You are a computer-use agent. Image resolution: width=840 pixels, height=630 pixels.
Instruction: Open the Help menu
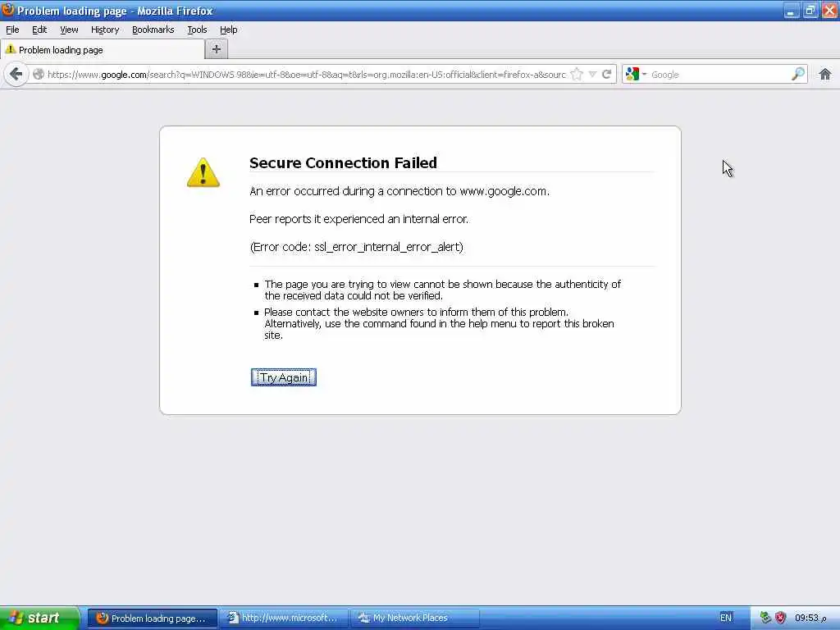pos(229,30)
